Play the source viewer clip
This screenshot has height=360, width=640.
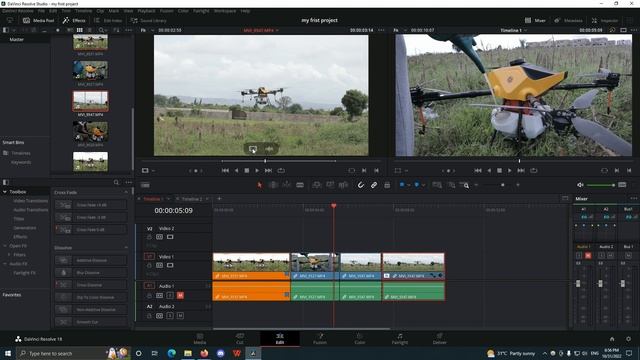pos(257,171)
